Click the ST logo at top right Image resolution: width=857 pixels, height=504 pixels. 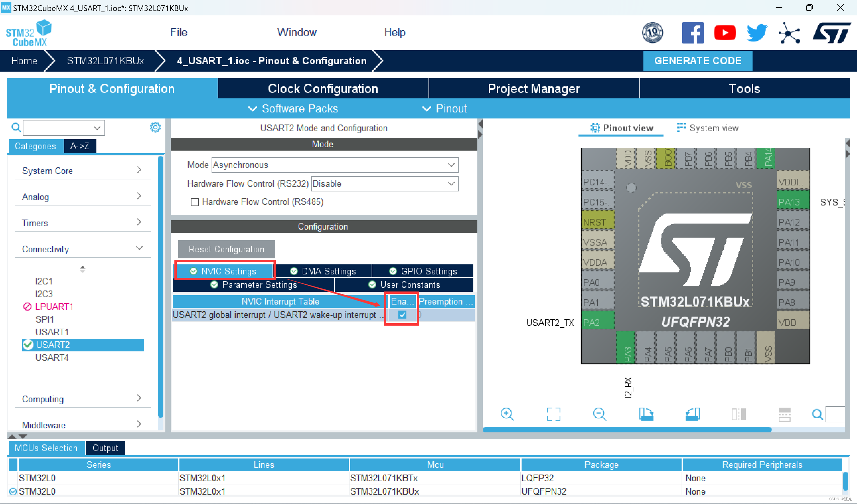pos(831,33)
